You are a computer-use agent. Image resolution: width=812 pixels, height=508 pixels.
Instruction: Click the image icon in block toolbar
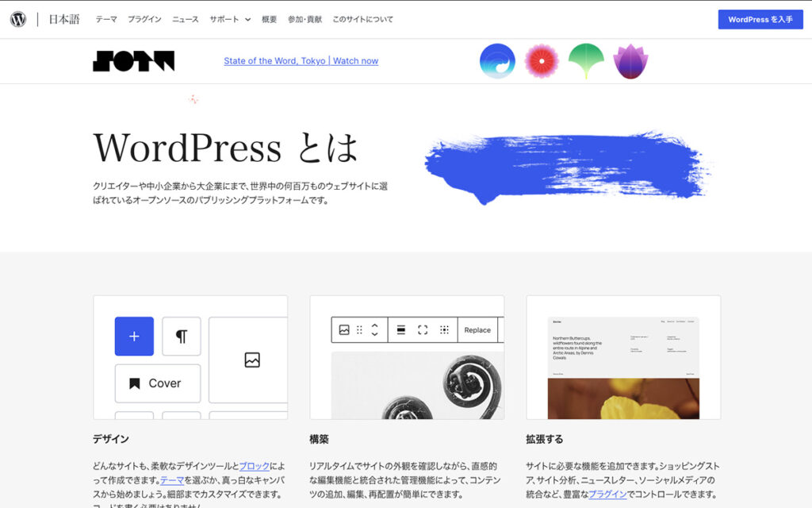tap(344, 329)
